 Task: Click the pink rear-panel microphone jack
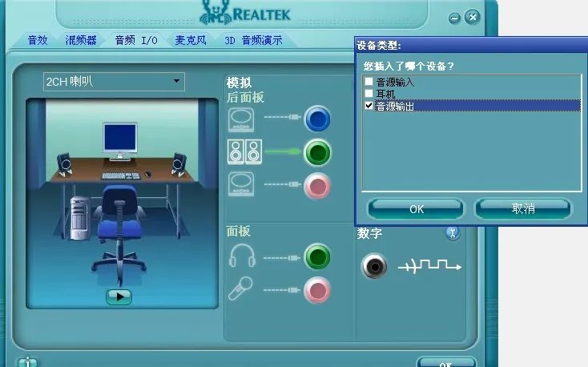317,186
